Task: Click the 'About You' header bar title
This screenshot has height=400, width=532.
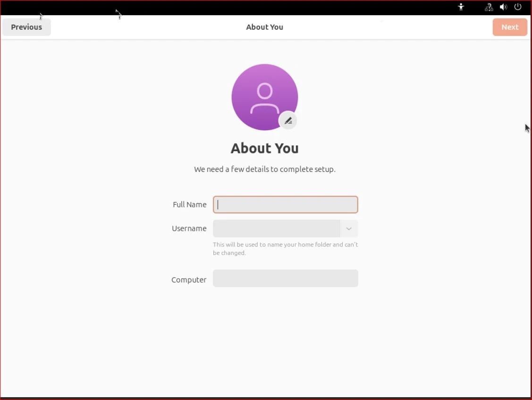Action: click(x=265, y=27)
